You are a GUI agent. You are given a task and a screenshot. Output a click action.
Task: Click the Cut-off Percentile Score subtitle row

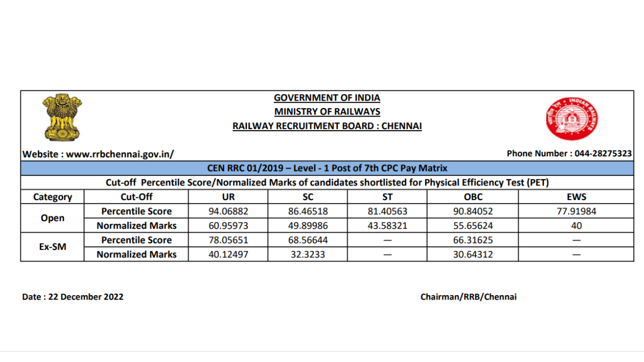(x=327, y=183)
